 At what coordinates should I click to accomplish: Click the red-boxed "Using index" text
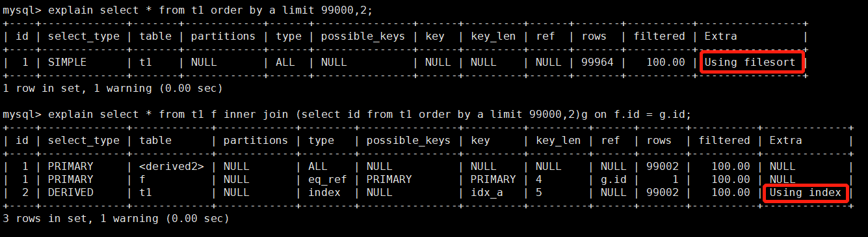[806, 193]
